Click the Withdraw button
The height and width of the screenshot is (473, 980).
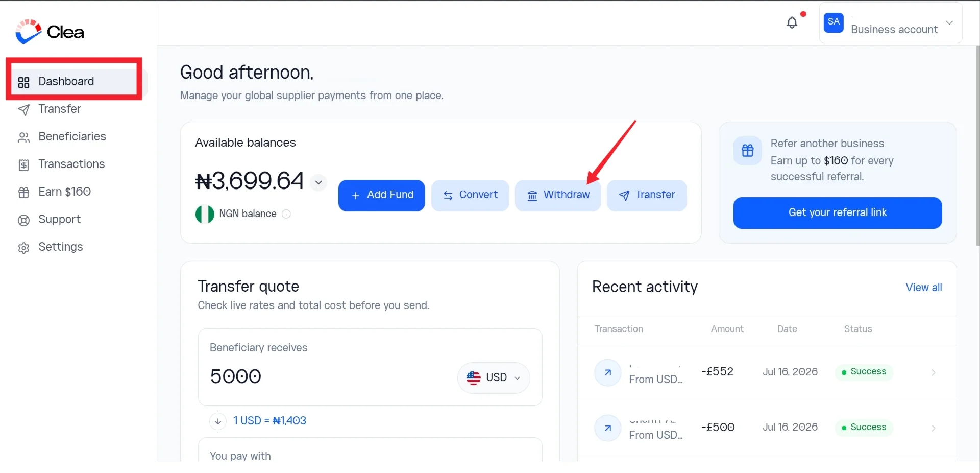pos(558,195)
